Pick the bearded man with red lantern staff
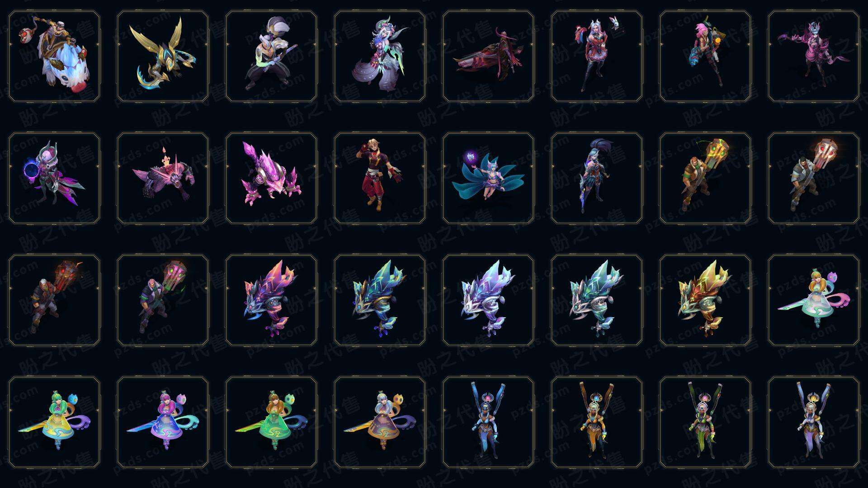Screen dimensions: 868x488 [x=814, y=178]
